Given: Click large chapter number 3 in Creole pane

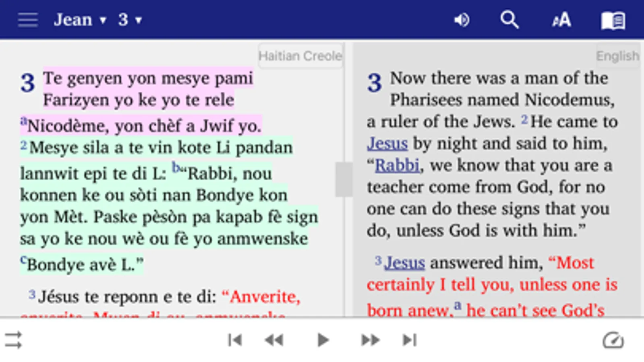Looking at the screenshot, I should pos(28,82).
